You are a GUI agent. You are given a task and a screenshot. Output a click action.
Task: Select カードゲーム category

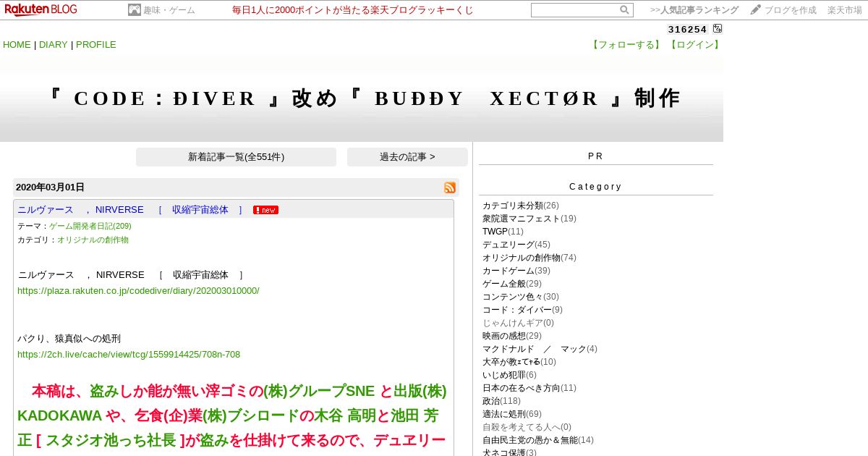[x=509, y=271]
